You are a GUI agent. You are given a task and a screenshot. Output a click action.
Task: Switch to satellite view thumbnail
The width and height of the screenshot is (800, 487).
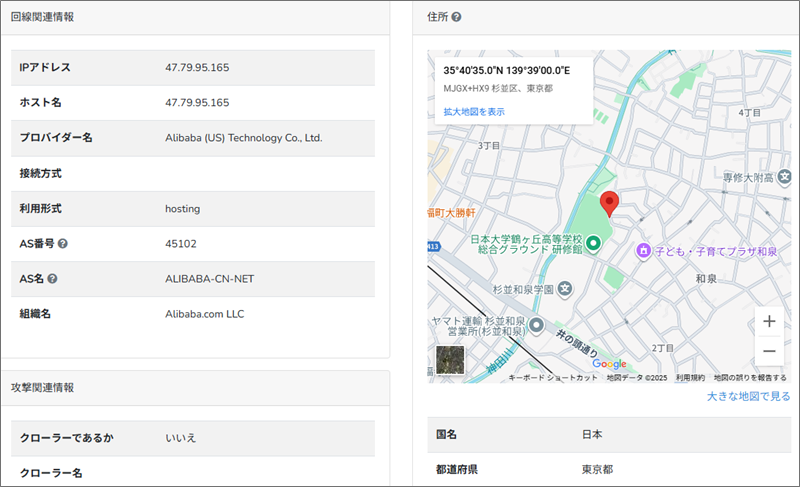[450, 360]
